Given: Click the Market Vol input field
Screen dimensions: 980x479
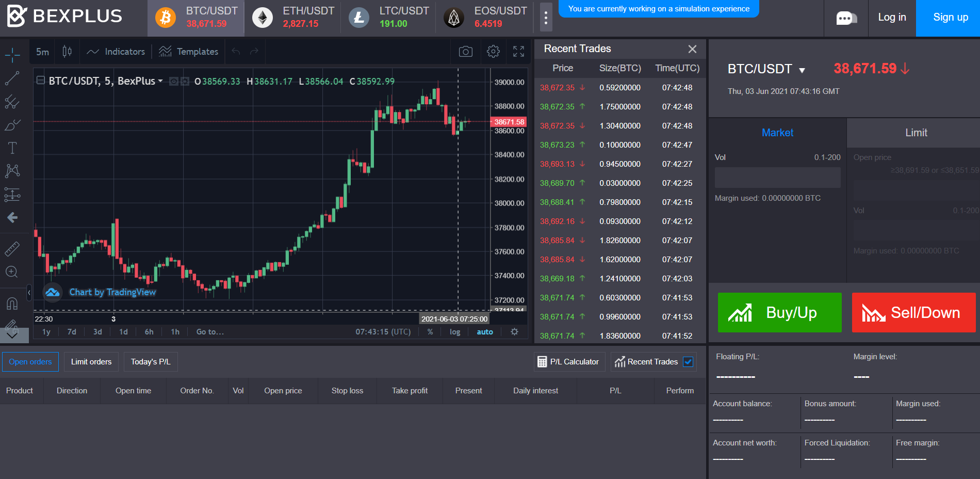Looking at the screenshot, I should pos(778,178).
